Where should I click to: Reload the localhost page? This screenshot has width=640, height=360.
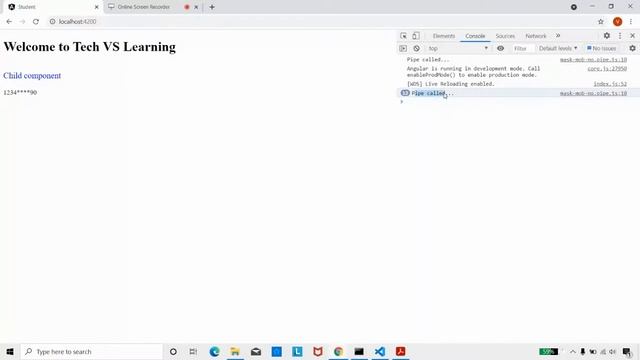tap(36, 22)
